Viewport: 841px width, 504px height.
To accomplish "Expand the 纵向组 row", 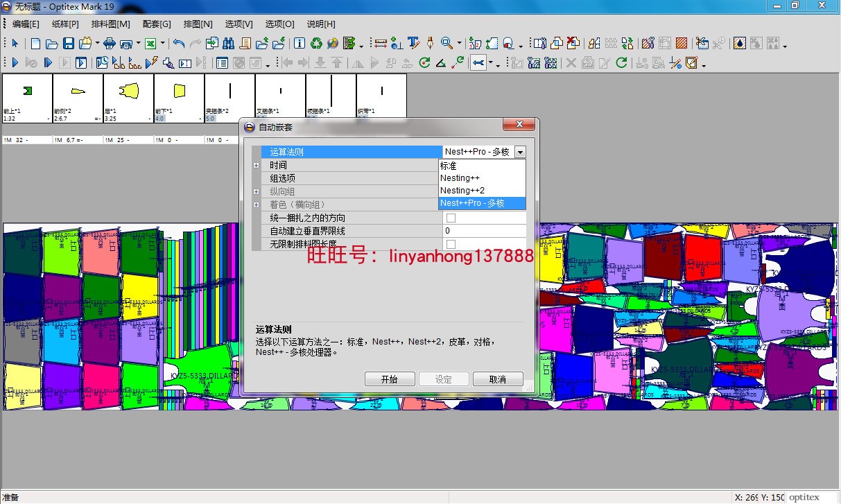I will 257,191.
